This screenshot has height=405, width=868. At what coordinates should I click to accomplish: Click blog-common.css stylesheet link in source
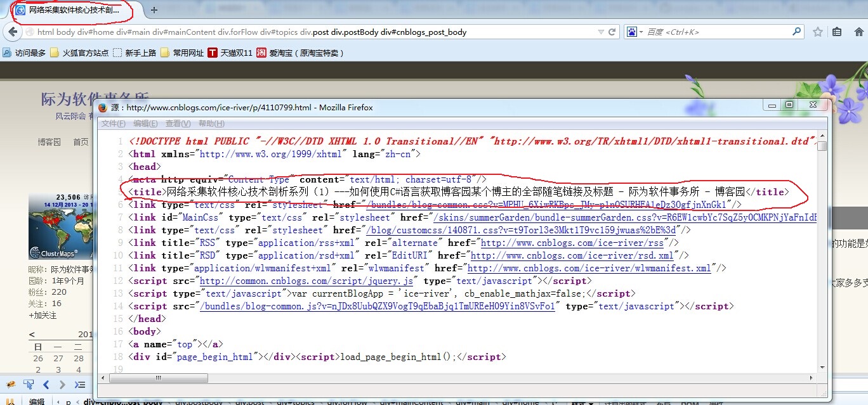point(549,205)
